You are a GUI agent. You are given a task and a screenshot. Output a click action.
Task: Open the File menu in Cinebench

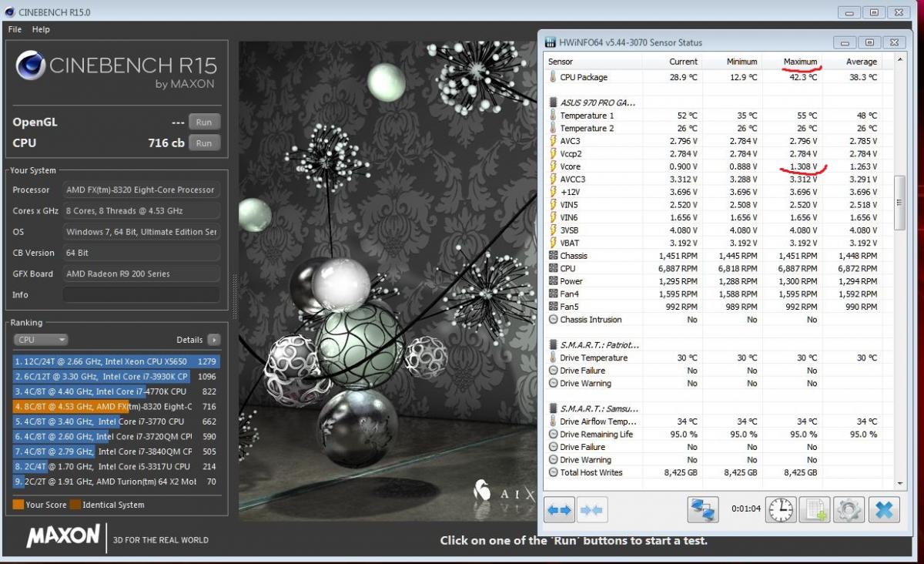pyautogui.click(x=15, y=29)
